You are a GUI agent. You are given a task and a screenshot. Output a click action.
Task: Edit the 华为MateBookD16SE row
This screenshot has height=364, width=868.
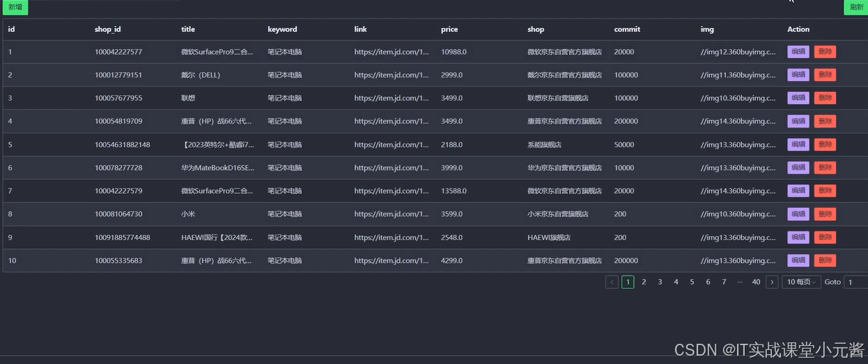click(x=798, y=167)
